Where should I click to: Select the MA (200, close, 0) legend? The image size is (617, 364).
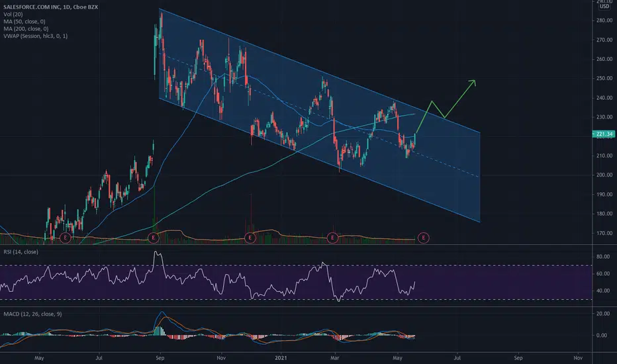(x=26, y=28)
